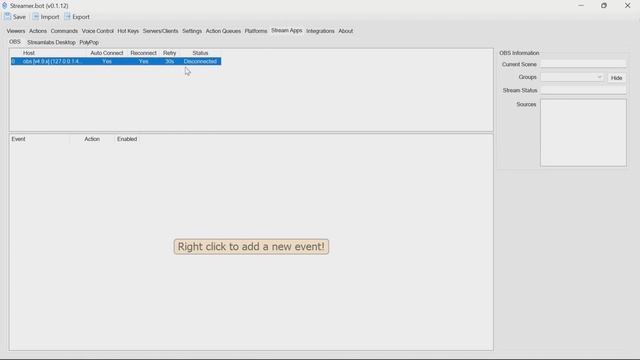The image size is (640, 360).
Task: Restore down the Streamer.bot window
Action: [604, 6]
